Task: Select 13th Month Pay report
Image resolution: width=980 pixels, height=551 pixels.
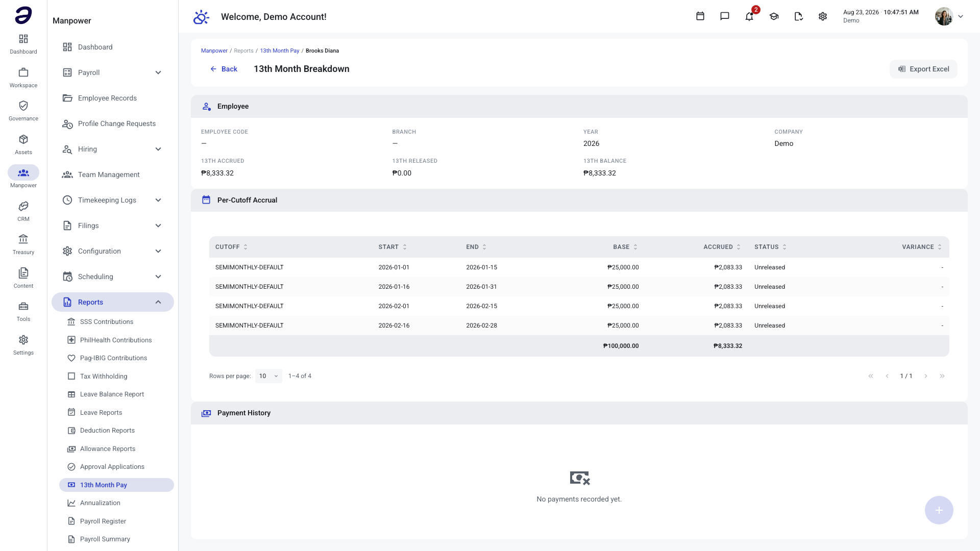Action: [x=116, y=485]
